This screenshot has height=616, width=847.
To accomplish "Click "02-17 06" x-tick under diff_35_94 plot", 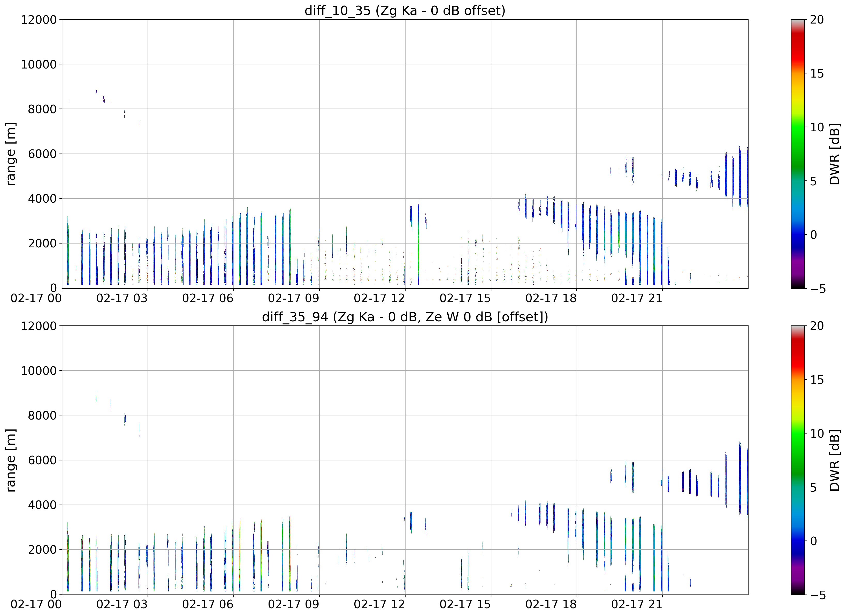I will pyautogui.click(x=208, y=604).
